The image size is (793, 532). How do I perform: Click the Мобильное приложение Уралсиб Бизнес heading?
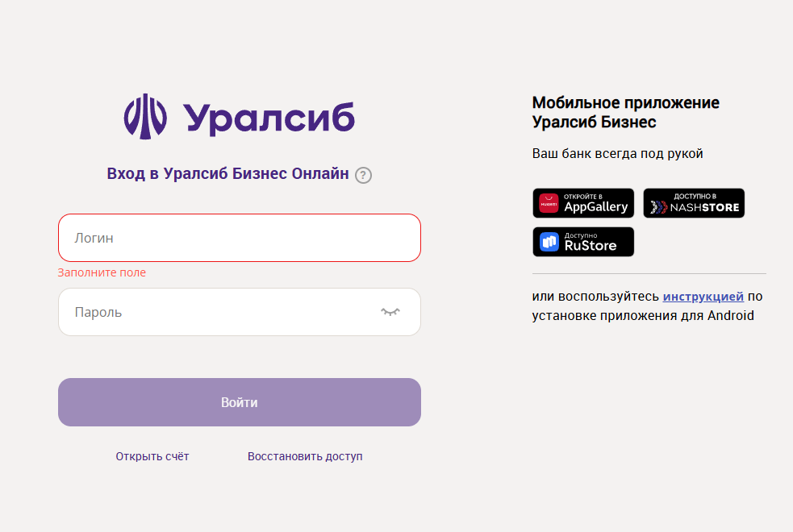[x=625, y=112]
